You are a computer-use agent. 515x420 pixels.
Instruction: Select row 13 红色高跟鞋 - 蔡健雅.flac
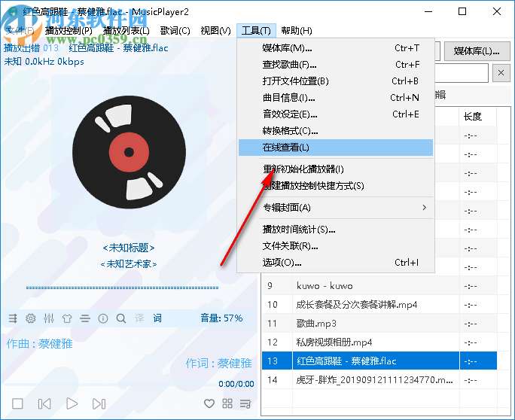379,361
